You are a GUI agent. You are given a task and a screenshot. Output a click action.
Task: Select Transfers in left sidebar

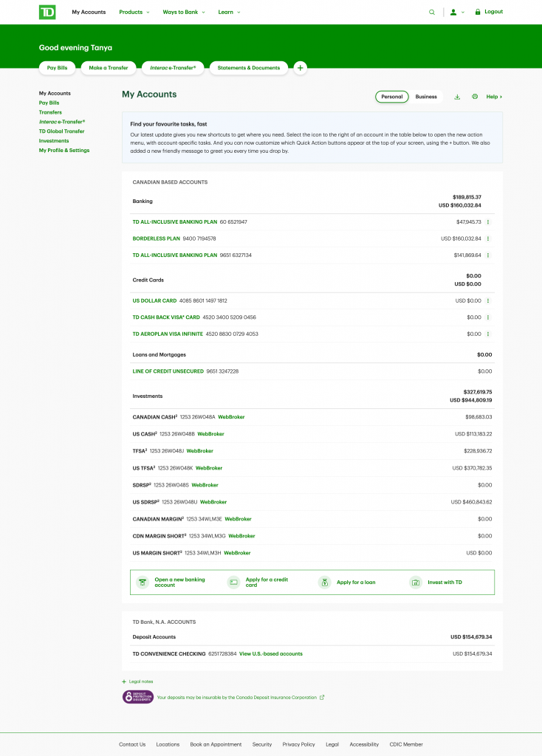[50, 112]
